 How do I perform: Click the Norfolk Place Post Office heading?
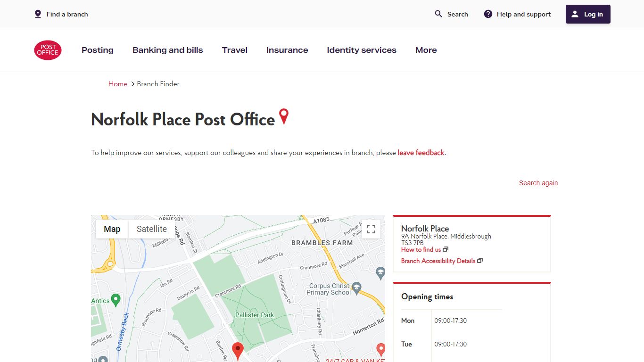pos(183,120)
